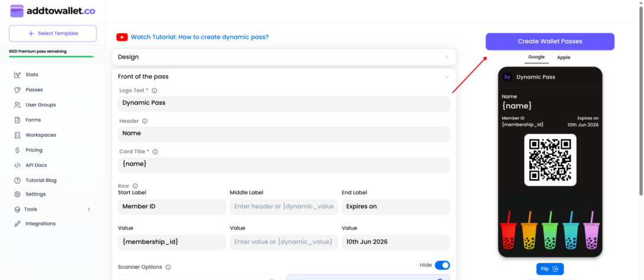This screenshot has width=644, height=280.
Task: Click info icon beside Row label
Action: pos(135,186)
